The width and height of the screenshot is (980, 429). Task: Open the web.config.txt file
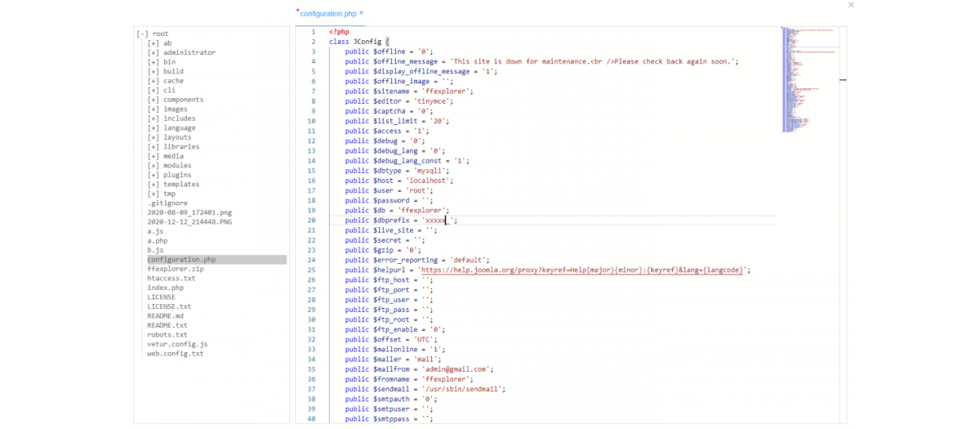tap(176, 354)
